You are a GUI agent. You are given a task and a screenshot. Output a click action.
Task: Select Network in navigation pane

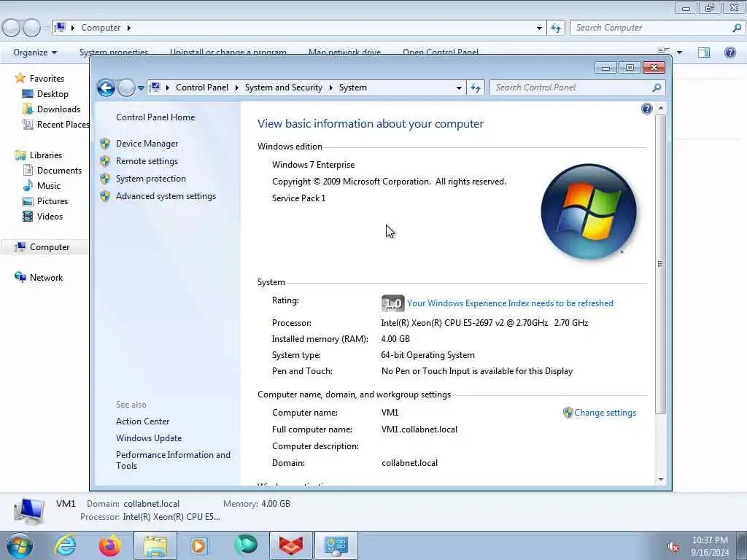point(46,278)
